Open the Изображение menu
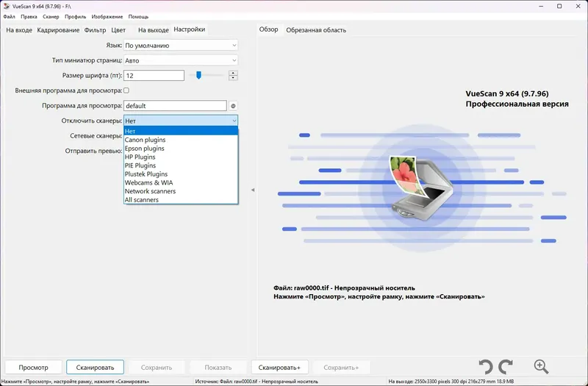This screenshot has width=588, height=386. click(107, 16)
